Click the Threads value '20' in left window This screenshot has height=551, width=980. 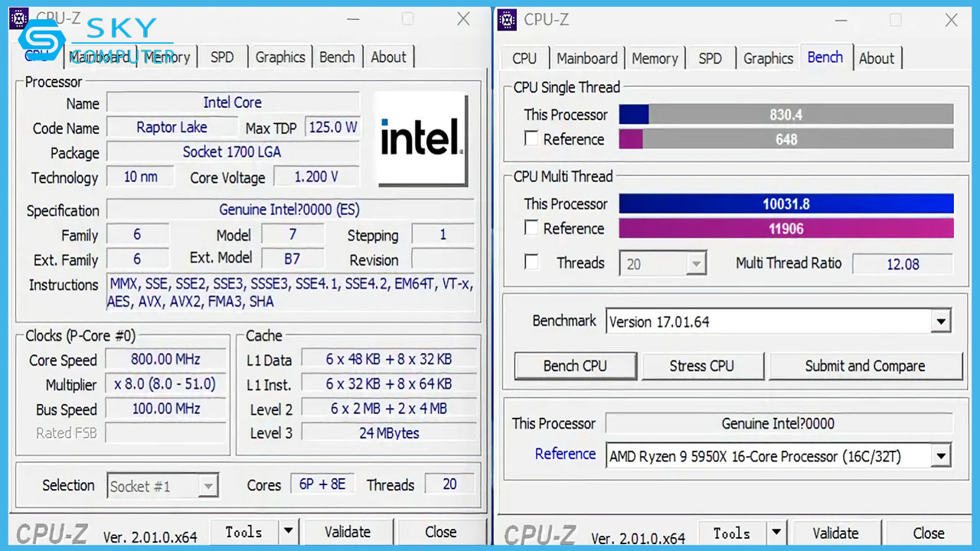449,484
